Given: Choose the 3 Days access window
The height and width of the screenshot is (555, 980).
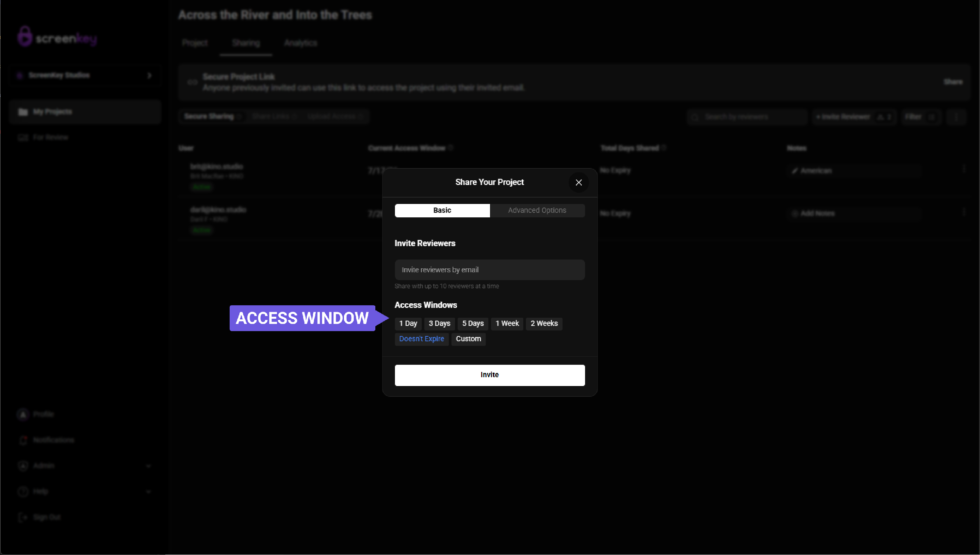Looking at the screenshot, I should (440, 324).
